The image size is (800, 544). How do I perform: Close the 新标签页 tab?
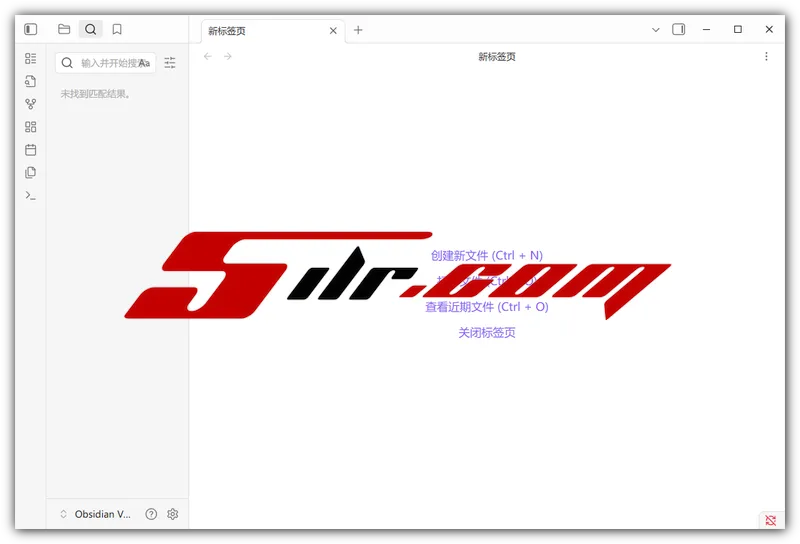coord(333,31)
